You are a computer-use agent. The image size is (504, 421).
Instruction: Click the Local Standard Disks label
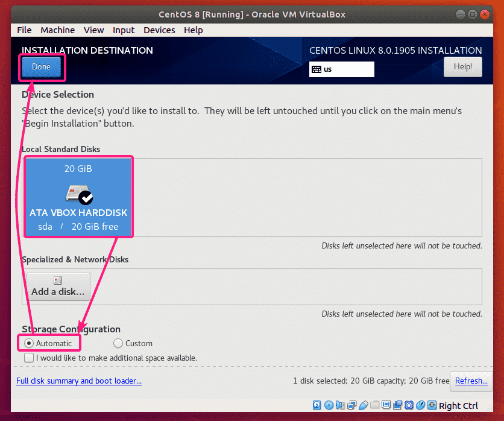pyautogui.click(x=61, y=149)
